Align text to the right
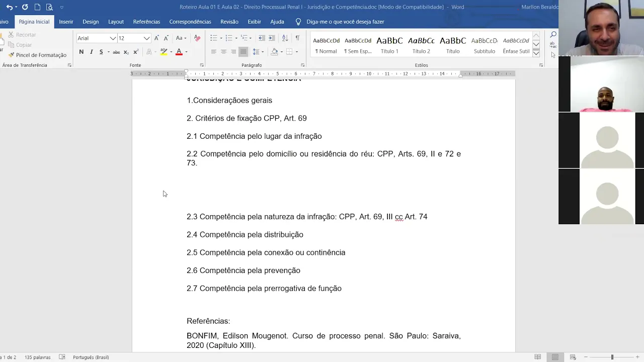 pos(233,52)
